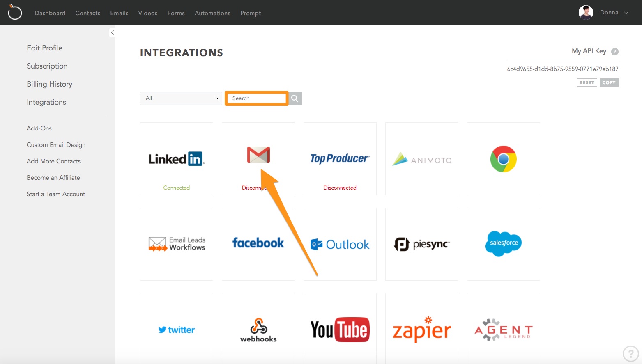
Task: Open the Zapier integration tile
Action: pos(422,328)
